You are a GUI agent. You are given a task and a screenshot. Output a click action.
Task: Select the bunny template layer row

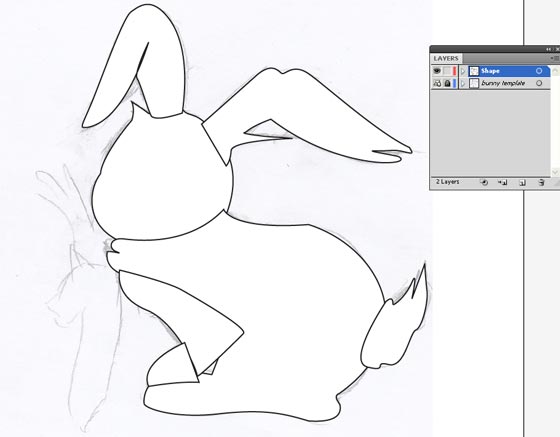point(491,83)
